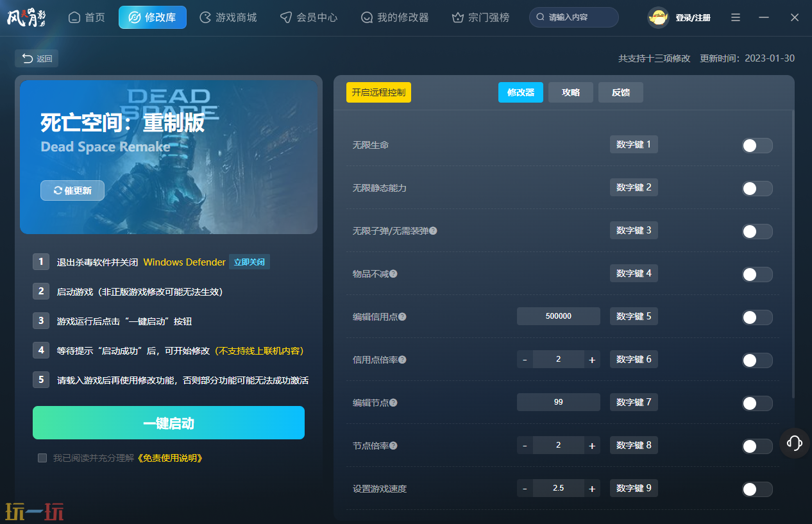Open the hamburger menu icon
Image resolution: width=812 pixels, height=524 pixels.
click(736, 17)
